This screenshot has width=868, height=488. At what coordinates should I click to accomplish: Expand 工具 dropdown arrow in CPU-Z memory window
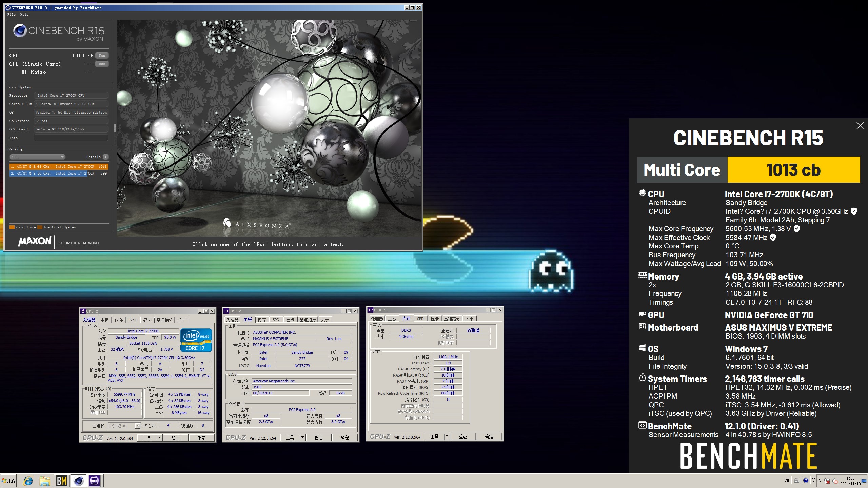447,436
